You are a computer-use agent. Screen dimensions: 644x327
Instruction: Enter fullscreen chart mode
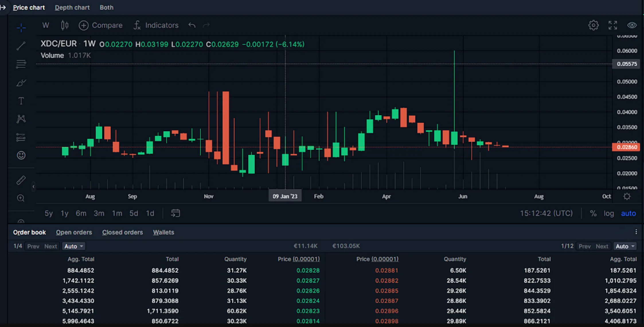click(x=612, y=25)
